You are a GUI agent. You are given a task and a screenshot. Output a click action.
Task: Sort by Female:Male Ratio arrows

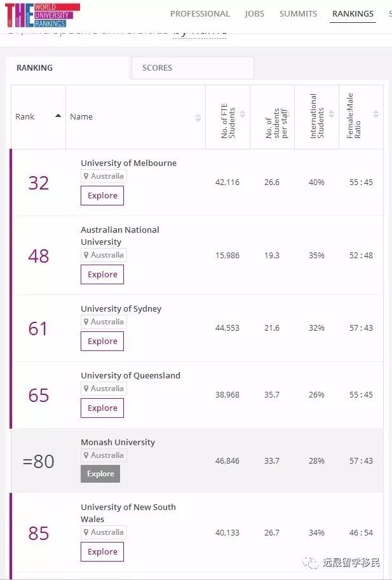(x=375, y=114)
